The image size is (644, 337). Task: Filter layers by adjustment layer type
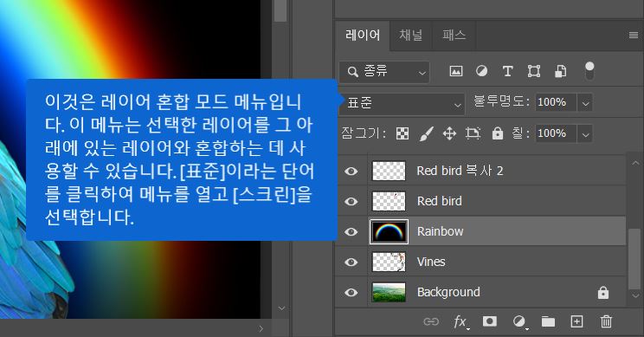481,71
